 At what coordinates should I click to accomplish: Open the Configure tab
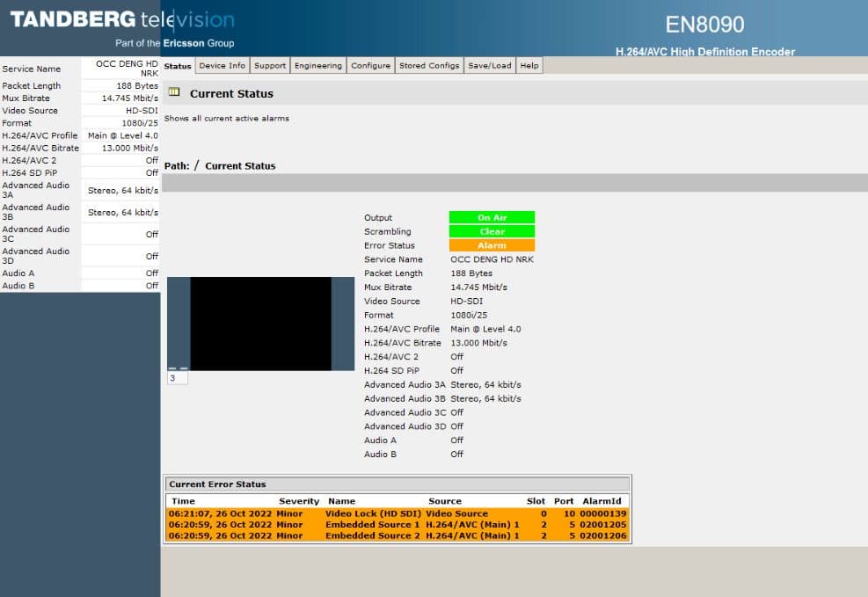click(x=370, y=64)
